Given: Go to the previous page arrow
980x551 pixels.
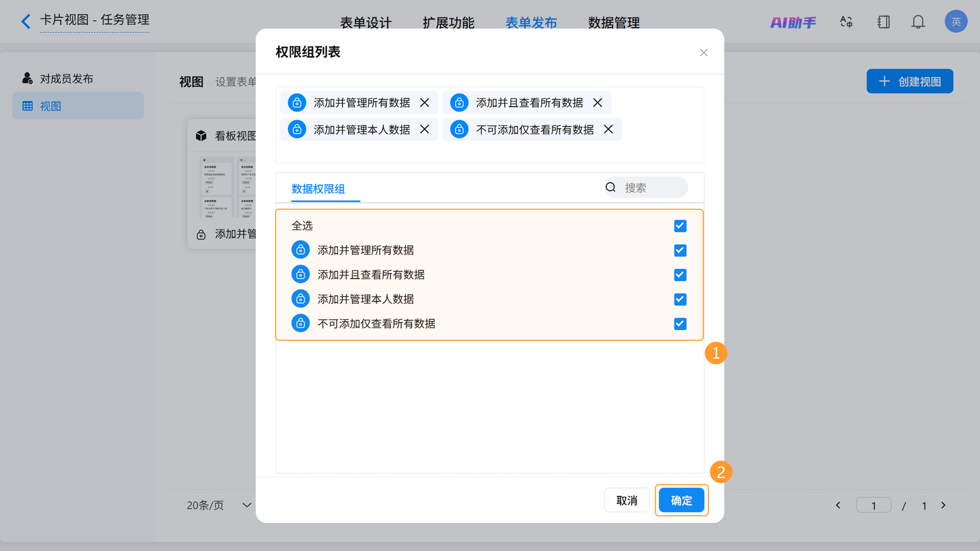Looking at the screenshot, I should pyautogui.click(x=838, y=505).
